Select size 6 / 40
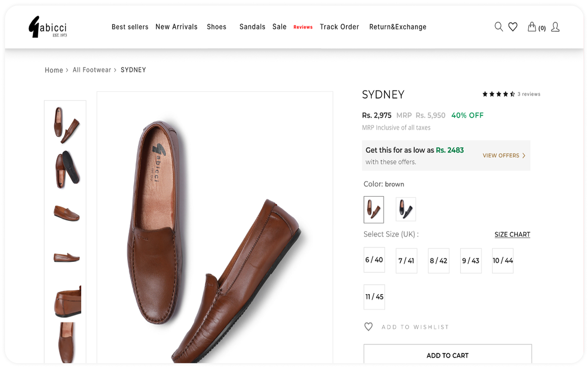The height and width of the screenshot is (367, 588). [374, 260]
